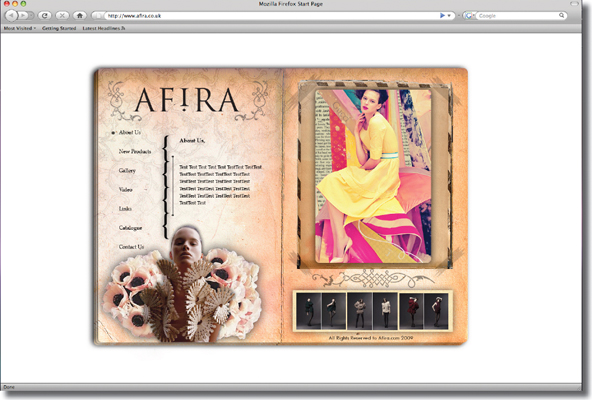Screen dimensions: 598x400
Task: Reload the page with the refresh icon
Action: (x=45, y=15)
